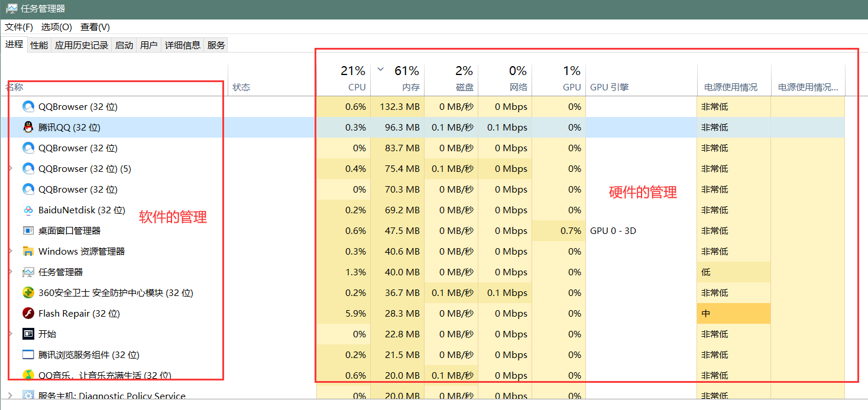
Task: Open the 查看(V) menu
Action: [95, 27]
